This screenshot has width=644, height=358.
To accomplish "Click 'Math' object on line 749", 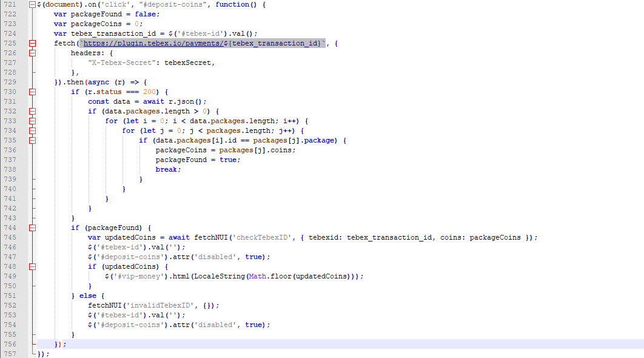I will click(258, 276).
